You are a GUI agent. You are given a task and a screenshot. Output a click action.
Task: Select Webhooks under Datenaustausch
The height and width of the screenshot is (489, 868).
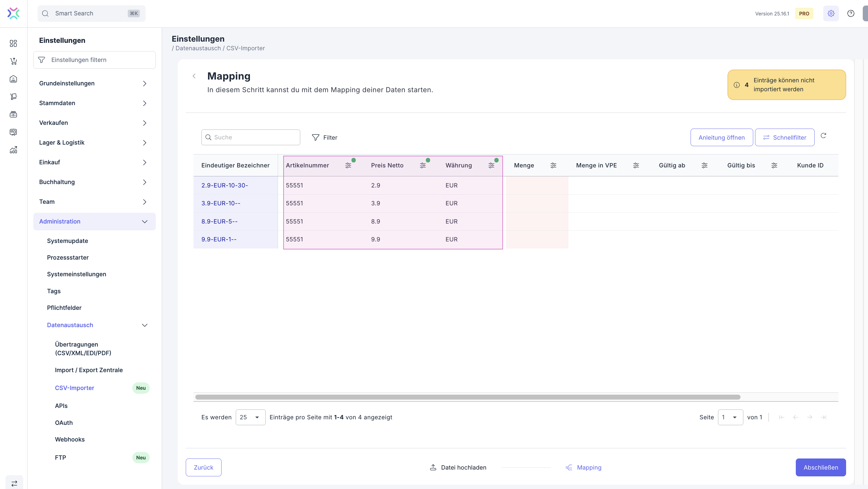(70, 439)
